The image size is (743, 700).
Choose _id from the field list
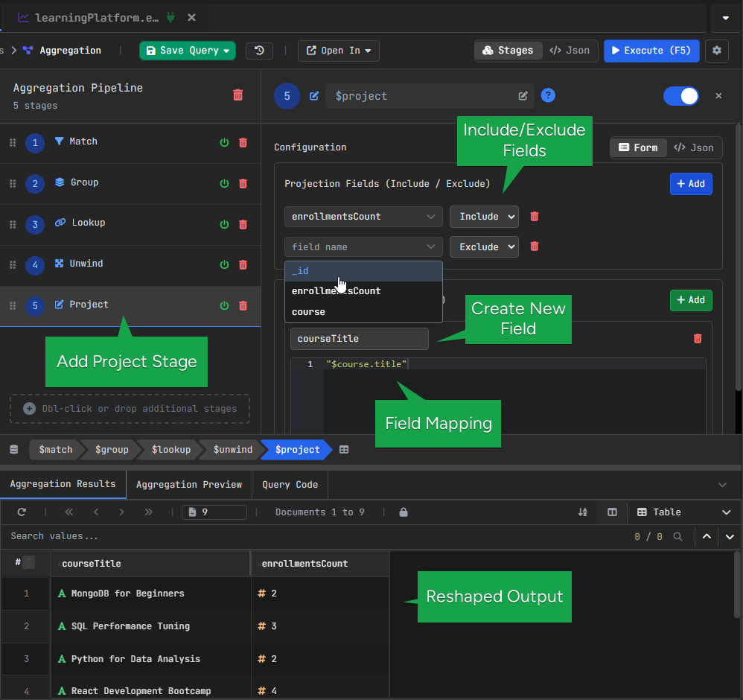(x=363, y=271)
